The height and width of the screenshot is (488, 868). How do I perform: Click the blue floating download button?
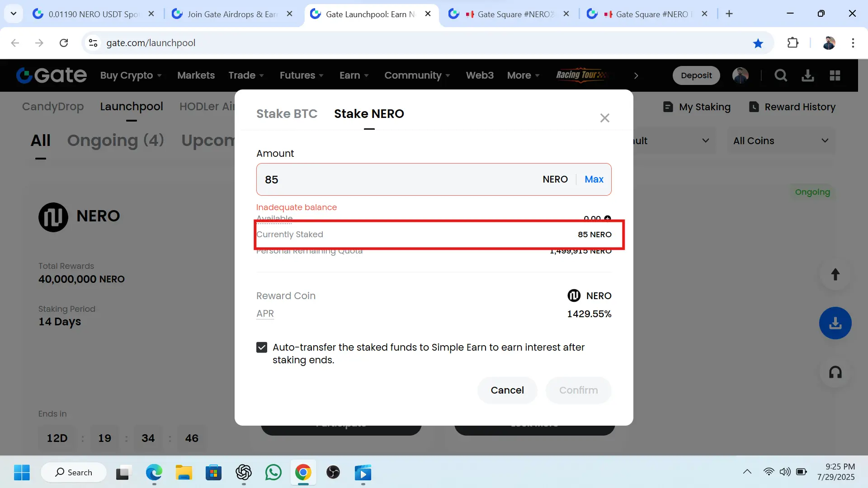(835, 323)
